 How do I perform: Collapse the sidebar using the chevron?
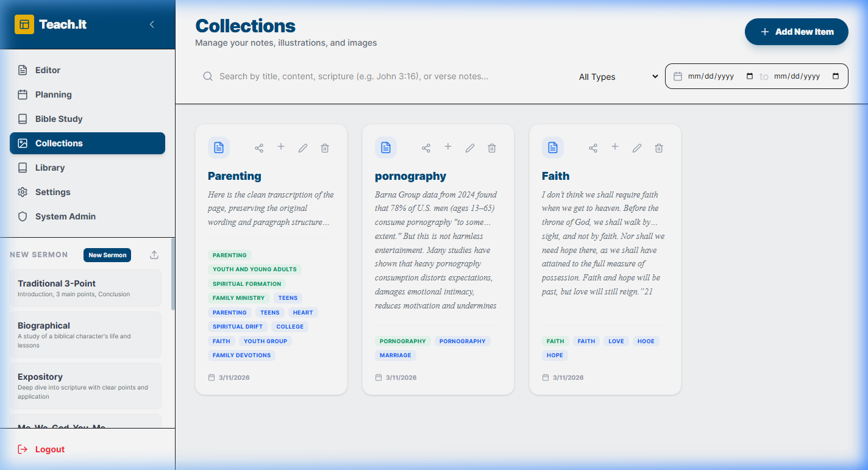(152, 24)
